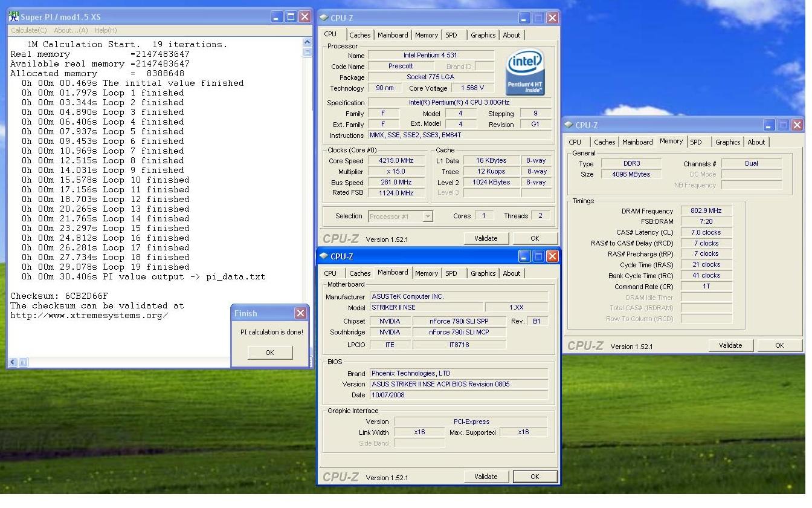Click OK in the CPU tab window
The width and height of the screenshot is (812, 508).
[x=535, y=238]
